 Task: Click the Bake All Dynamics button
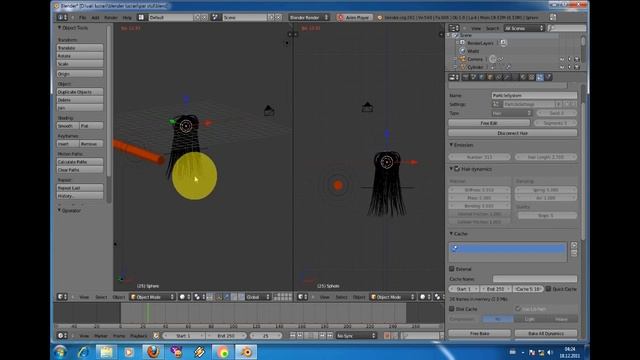click(546, 333)
